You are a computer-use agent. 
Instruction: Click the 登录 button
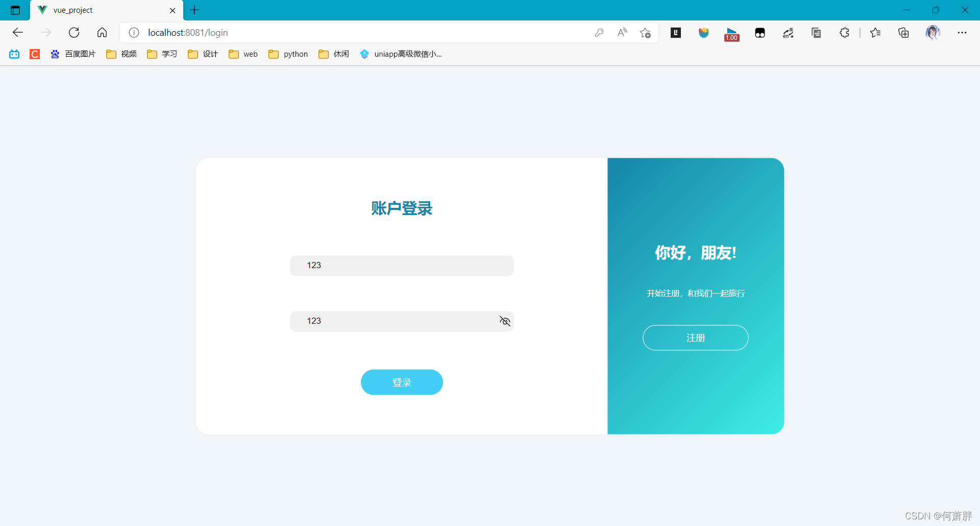[x=402, y=382]
